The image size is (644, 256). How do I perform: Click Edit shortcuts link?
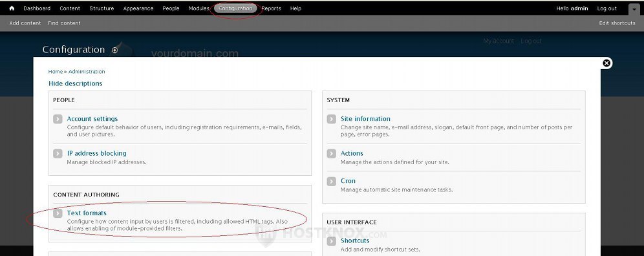[617, 23]
